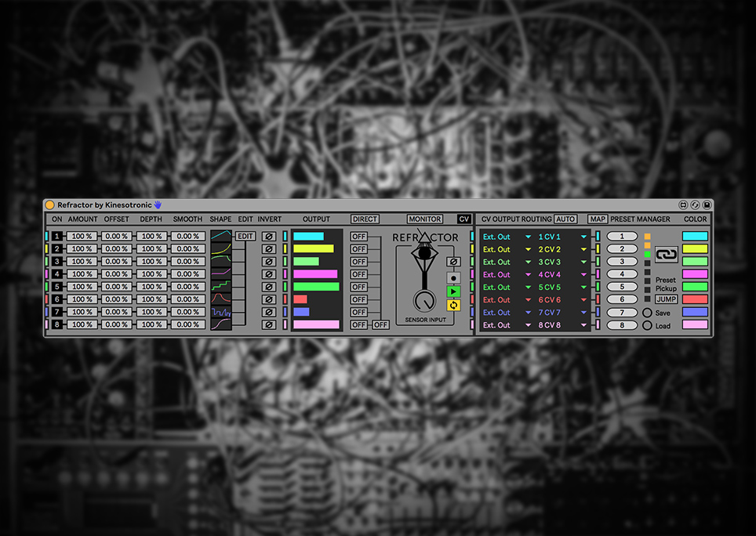The height and width of the screenshot is (536, 756).
Task: Click the green play button
Action: click(453, 291)
